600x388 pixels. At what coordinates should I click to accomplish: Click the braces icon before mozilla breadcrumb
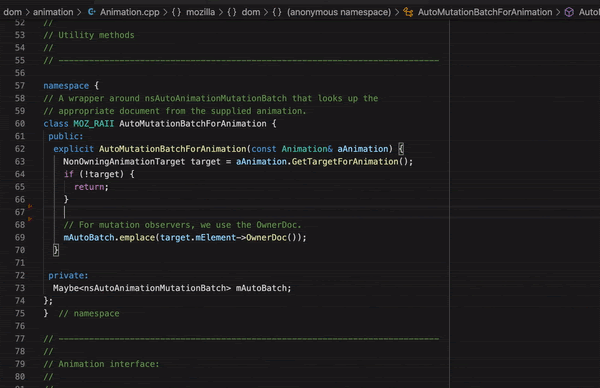coord(176,12)
